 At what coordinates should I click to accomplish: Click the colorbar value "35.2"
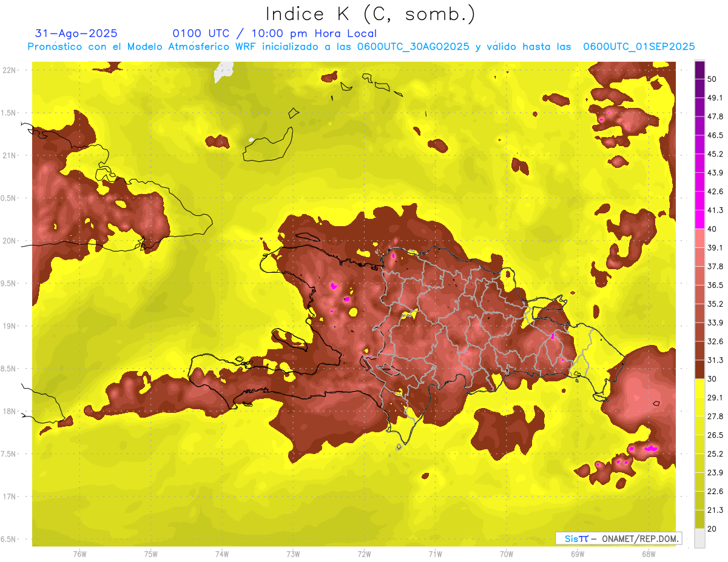[715, 304]
